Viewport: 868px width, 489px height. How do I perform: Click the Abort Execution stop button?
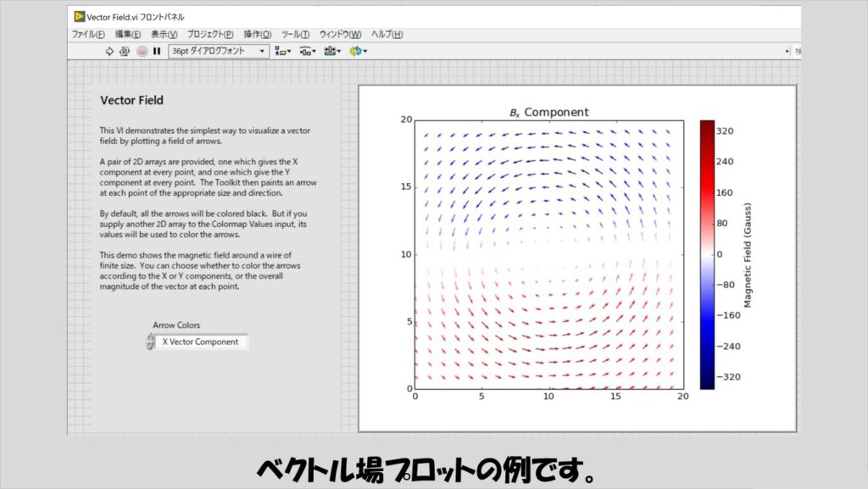click(142, 52)
